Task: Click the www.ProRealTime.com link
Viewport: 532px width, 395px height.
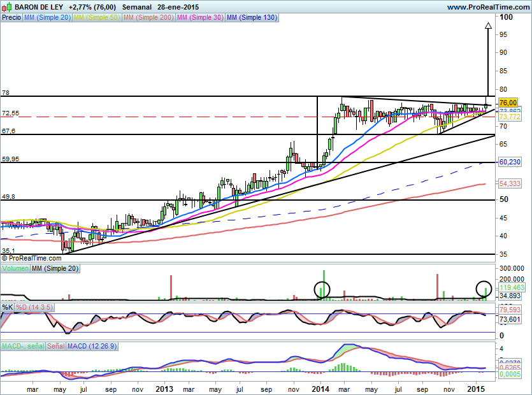Action: pos(488,6)
